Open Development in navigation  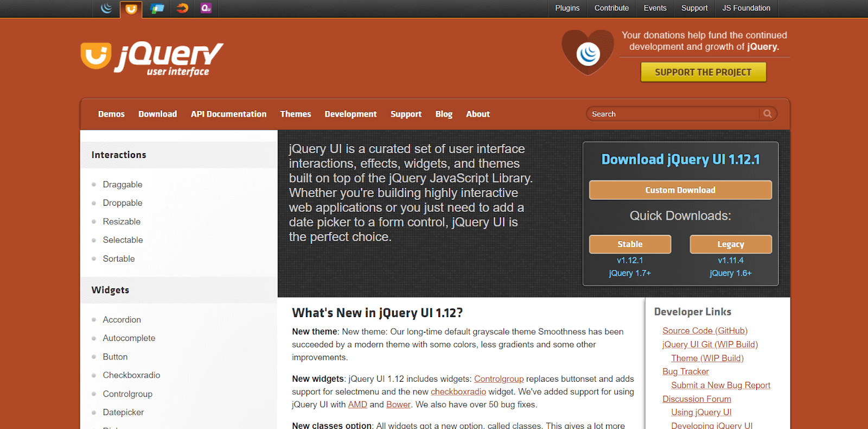[x=350, y=114]
